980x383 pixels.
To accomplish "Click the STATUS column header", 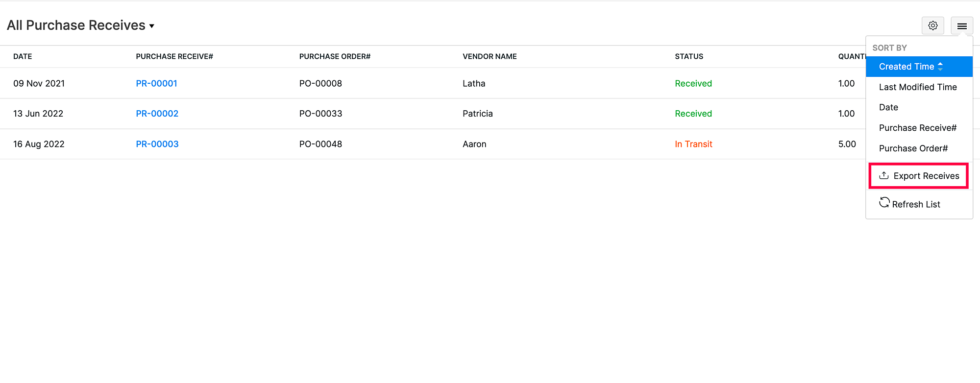I will [688, 56].
